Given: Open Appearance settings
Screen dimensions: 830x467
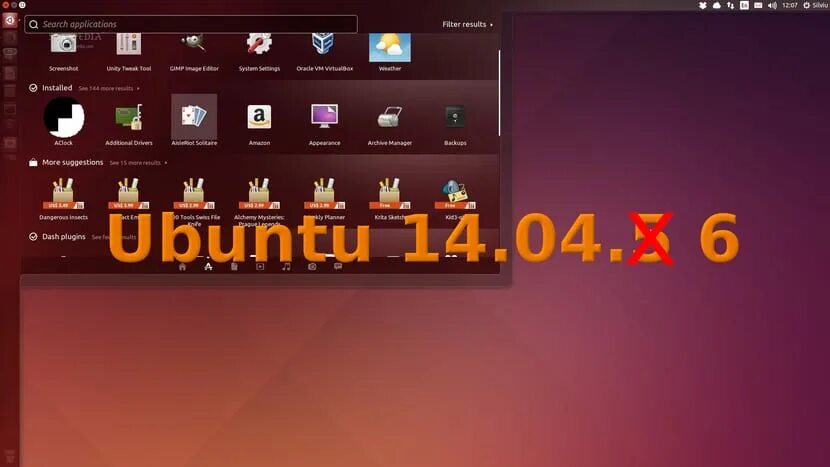Looking at the screenshot, I should (324, 121).
